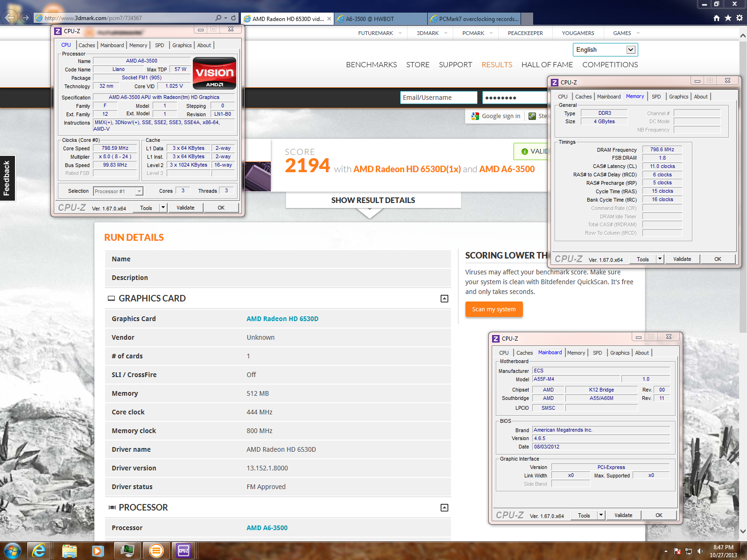Screen dimensions: 747x560
Task: Open Tools dropdown arrow in CPU window
Action: click(x=163, y=207)
